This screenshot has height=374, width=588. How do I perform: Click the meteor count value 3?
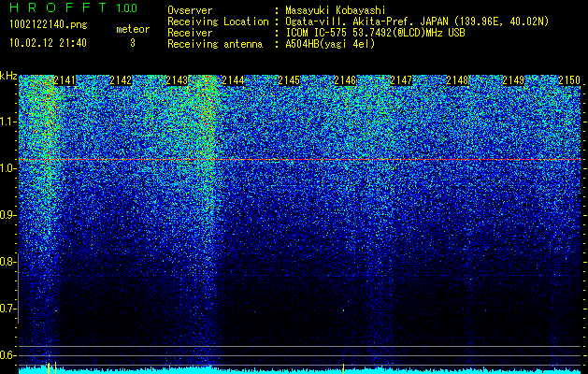pos(133,43)
